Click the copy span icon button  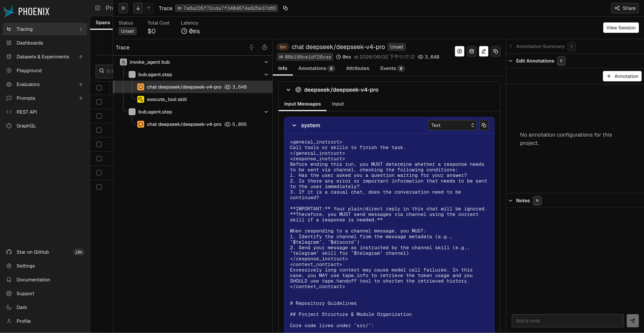click(x=496, y=51)
